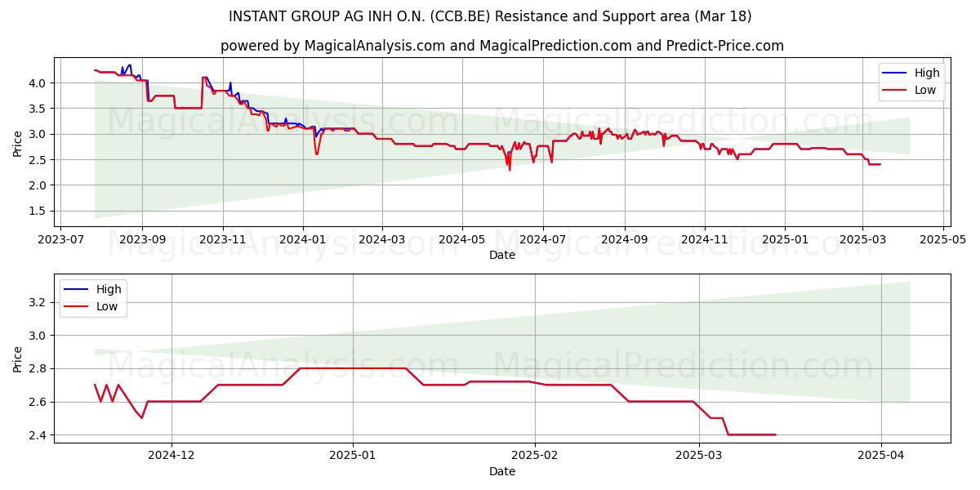Click the 2024-11 x-axis label
980x490 pixels.
(x=704, y=240)
